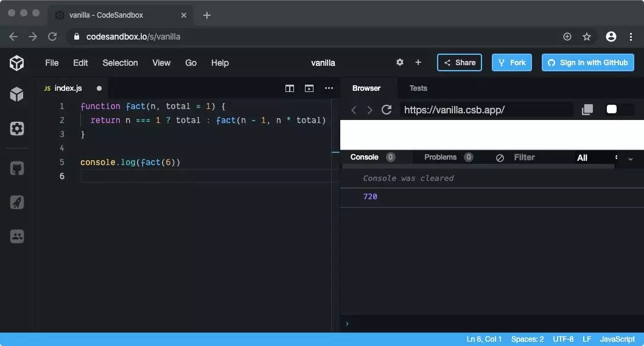The width and height of the screenshot is (644, 346).
Task: Reload the Chrome page
Action: [x=52, y=37]
